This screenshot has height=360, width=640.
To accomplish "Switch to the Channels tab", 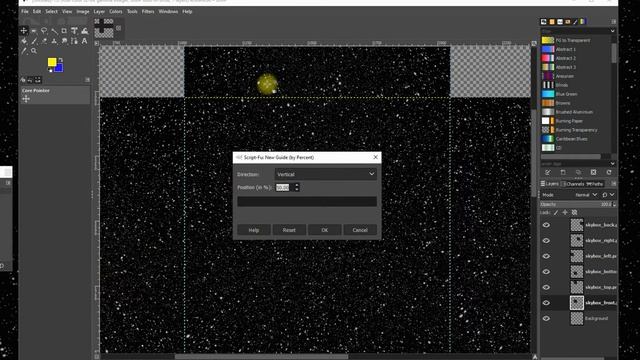I will pyautogui.click(x=572, y=184).
